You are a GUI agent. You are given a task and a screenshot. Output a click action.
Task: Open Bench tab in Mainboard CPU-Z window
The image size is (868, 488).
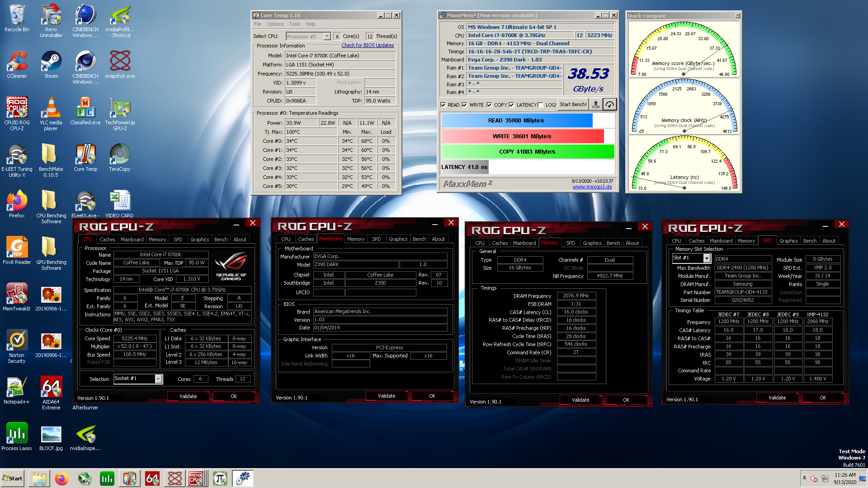point(419,239)
